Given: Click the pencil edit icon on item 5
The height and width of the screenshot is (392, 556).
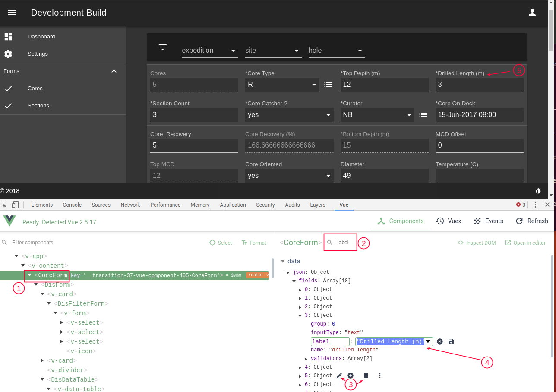Looking at the screenshot, I should coord(339,376).
